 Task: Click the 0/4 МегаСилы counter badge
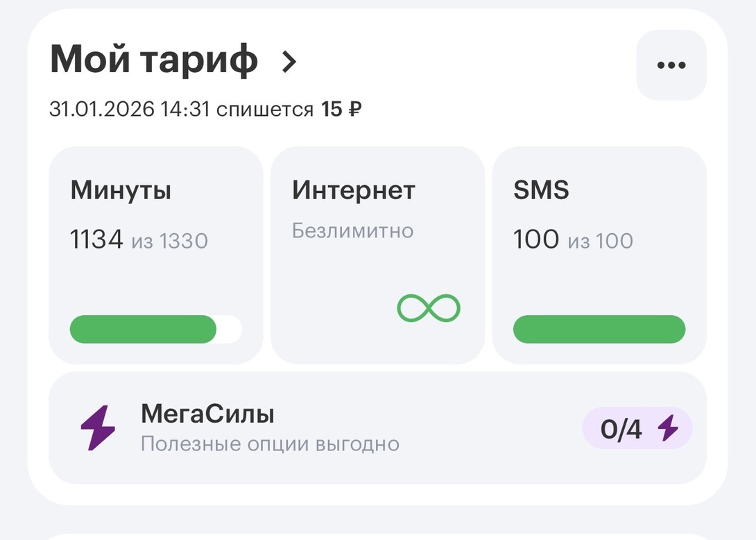point(637,428)
